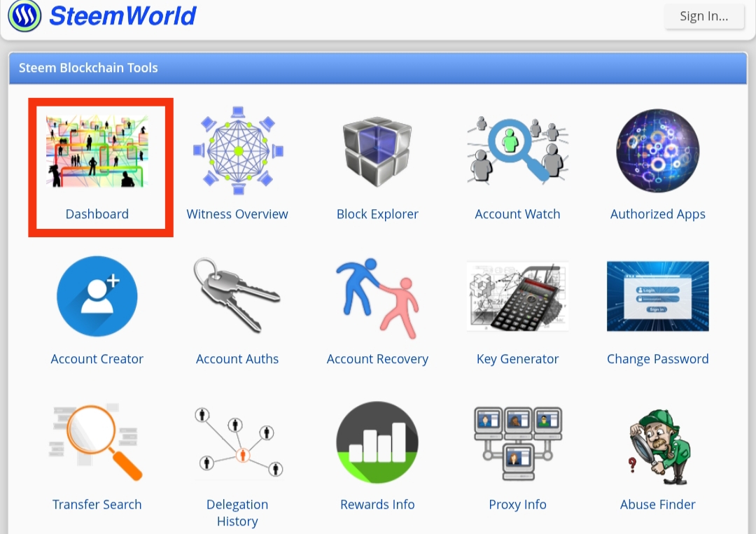Click the Steem Blockchain Tools panel header

[x=378, y=68]
